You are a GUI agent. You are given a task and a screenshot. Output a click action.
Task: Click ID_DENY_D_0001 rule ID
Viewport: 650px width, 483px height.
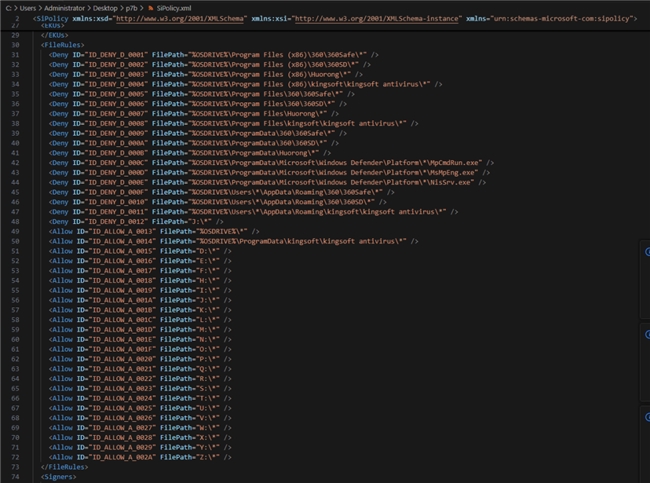pyautogui.click(x=116, y=55)
